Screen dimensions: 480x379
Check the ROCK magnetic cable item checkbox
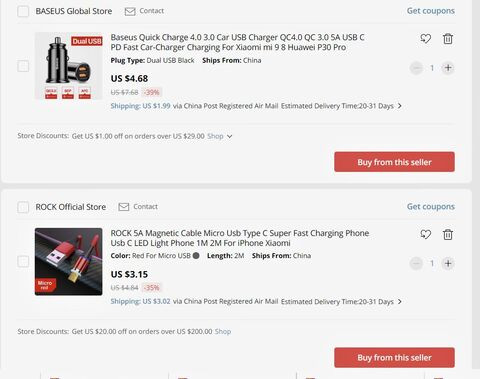tap(23, 261)
